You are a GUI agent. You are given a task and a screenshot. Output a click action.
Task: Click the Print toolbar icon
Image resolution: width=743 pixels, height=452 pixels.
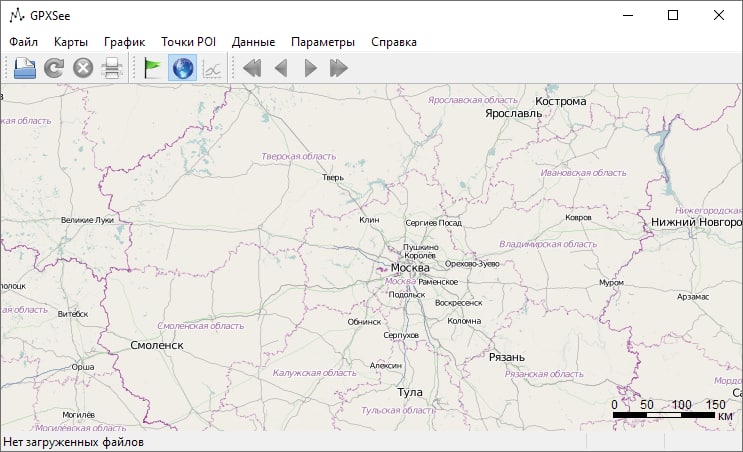(x=112, y=68)
